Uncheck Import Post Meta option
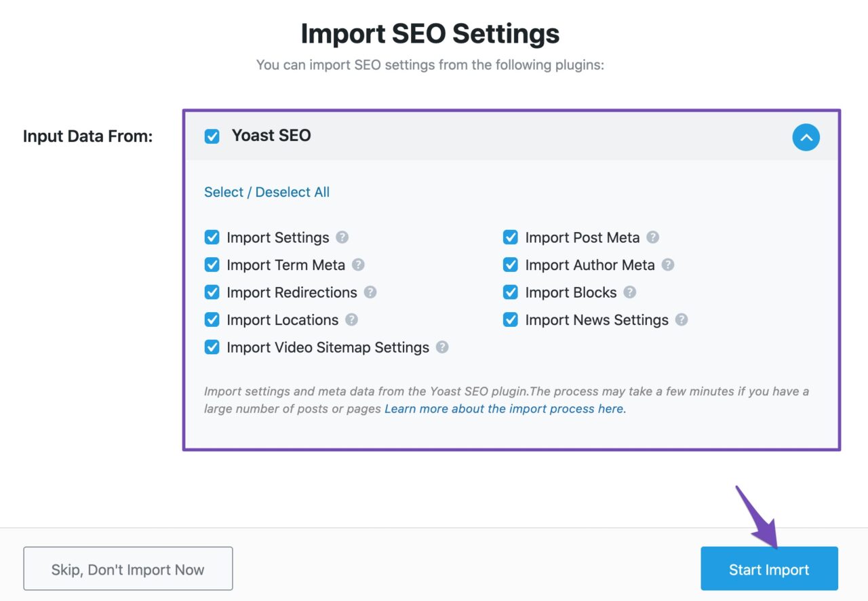 click(511, 237)
